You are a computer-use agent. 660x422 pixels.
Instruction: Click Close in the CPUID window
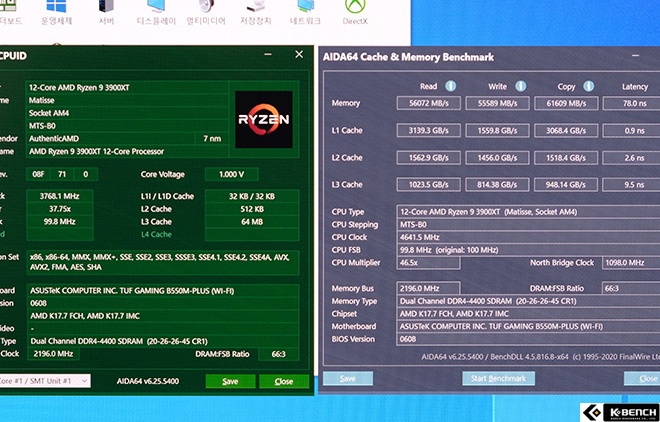[x=284, y=381]
